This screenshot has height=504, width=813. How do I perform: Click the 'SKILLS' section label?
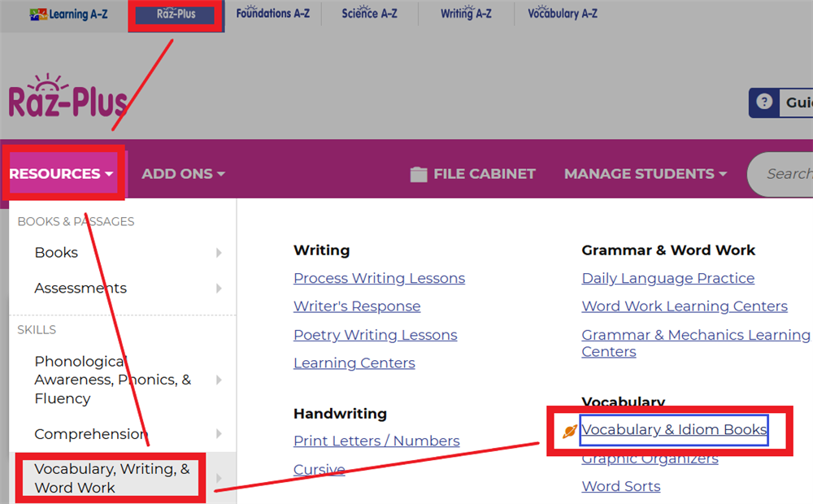click(x=37, y=330)
